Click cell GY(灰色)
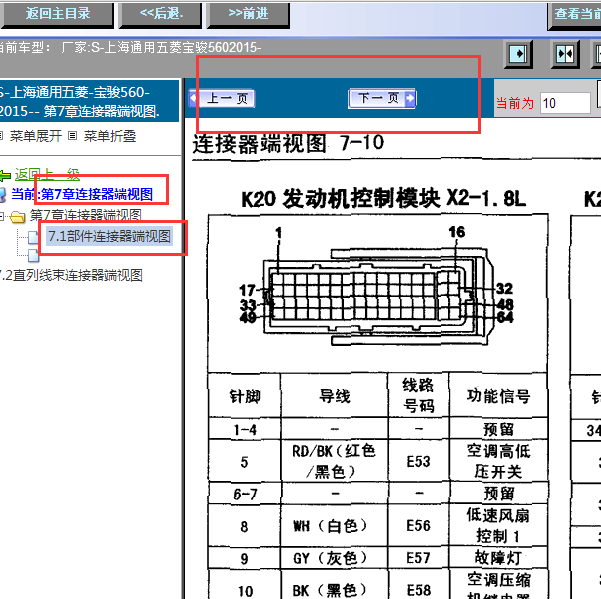The width and height of the screenshot is (601, 599). (335, 558)
